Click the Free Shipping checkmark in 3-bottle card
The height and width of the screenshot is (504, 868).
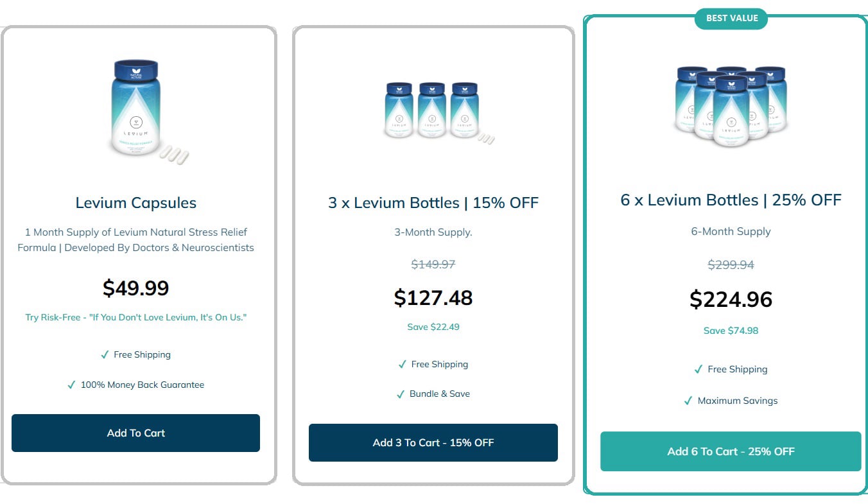[x=403, y=365]
